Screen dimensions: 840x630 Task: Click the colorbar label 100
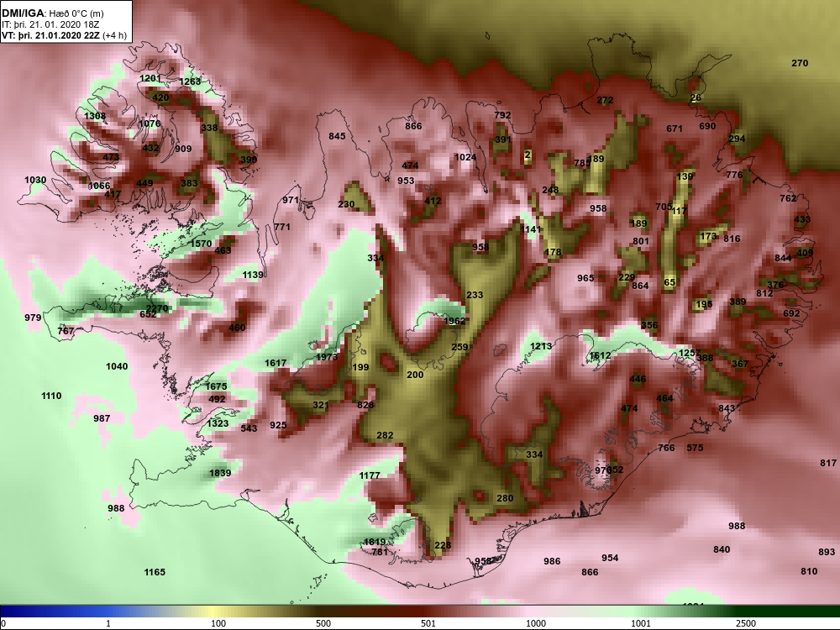[218, 623]
